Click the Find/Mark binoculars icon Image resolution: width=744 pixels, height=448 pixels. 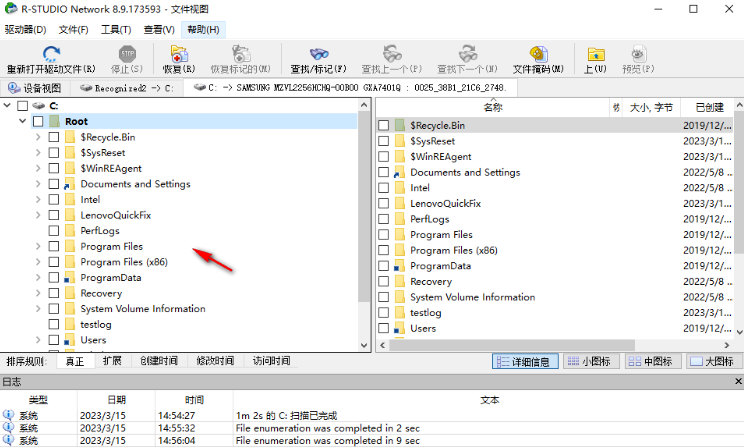pos(319,54)
